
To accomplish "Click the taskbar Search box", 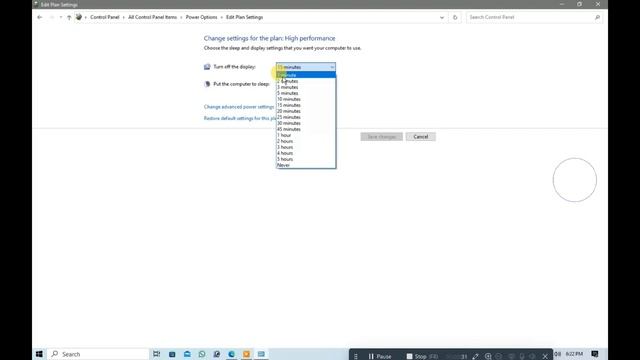I will coord(98,354).
